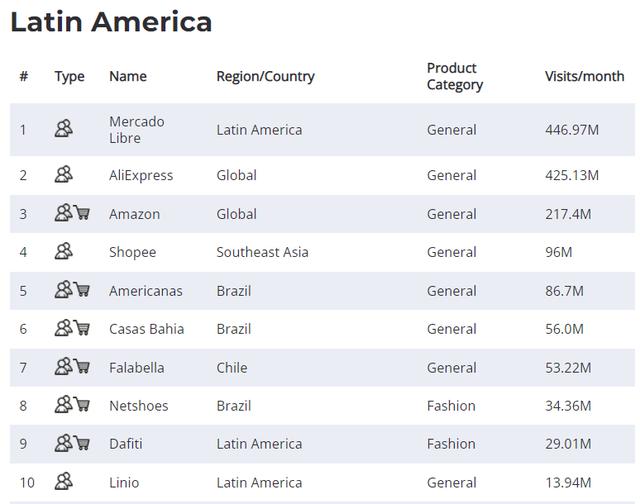
Task: Click the Type column header
Action: (70, 76)
